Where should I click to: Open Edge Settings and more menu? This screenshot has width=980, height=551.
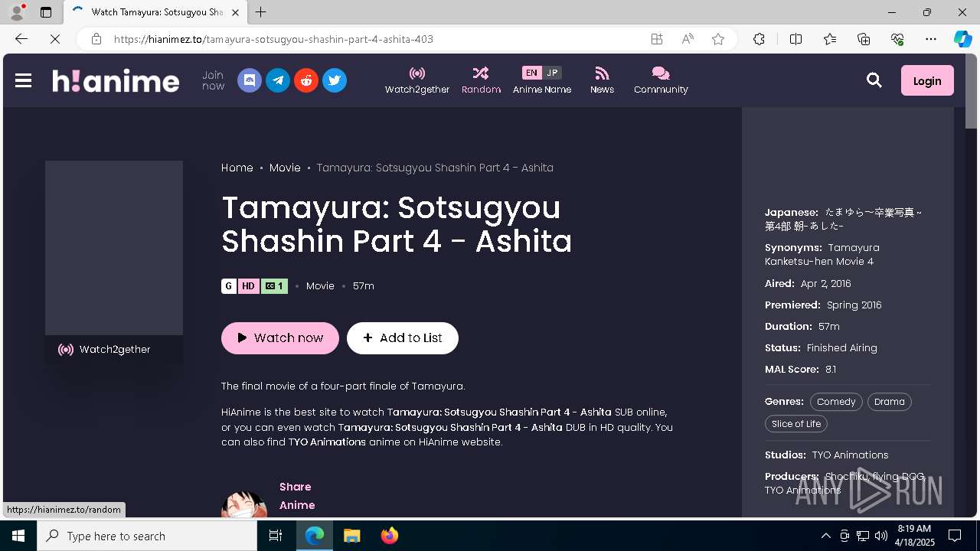[x=931, y=39]
